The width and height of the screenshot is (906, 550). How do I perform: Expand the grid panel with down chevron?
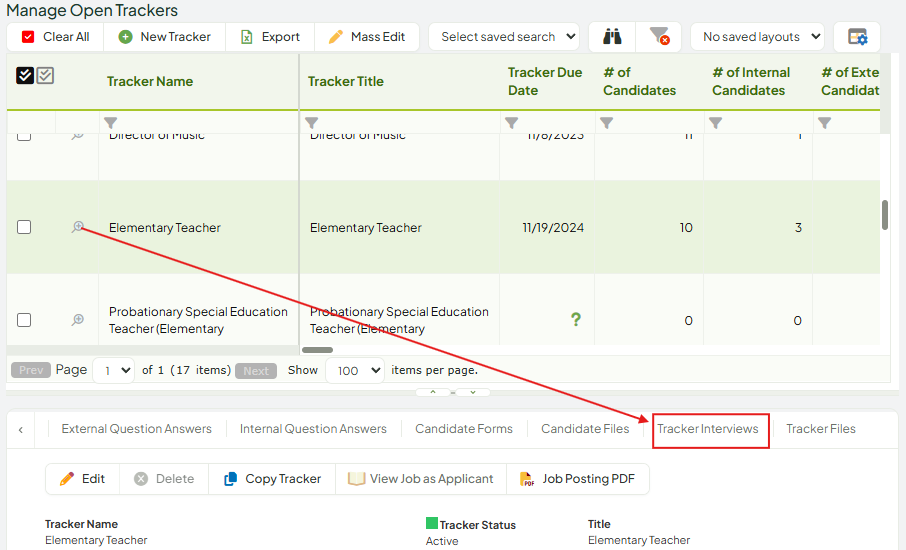tap(473, 392)
